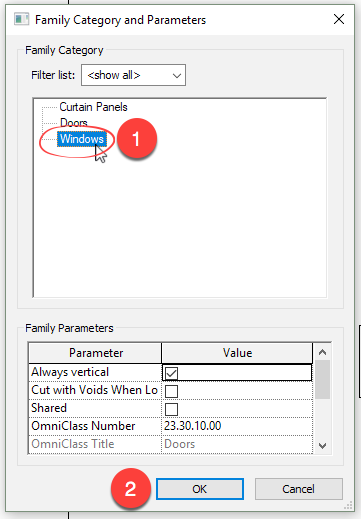Viewport: 361px width, 519px height.
Task: Click the OmniClass Title parameter label
Action: 73,444
